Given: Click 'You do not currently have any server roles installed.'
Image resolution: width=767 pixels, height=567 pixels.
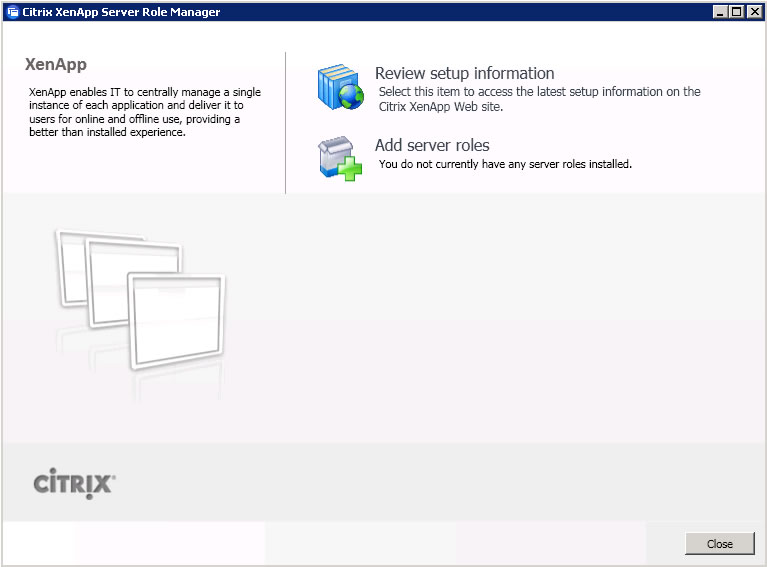Looking at the screenshot, I should tap(505, 164).
